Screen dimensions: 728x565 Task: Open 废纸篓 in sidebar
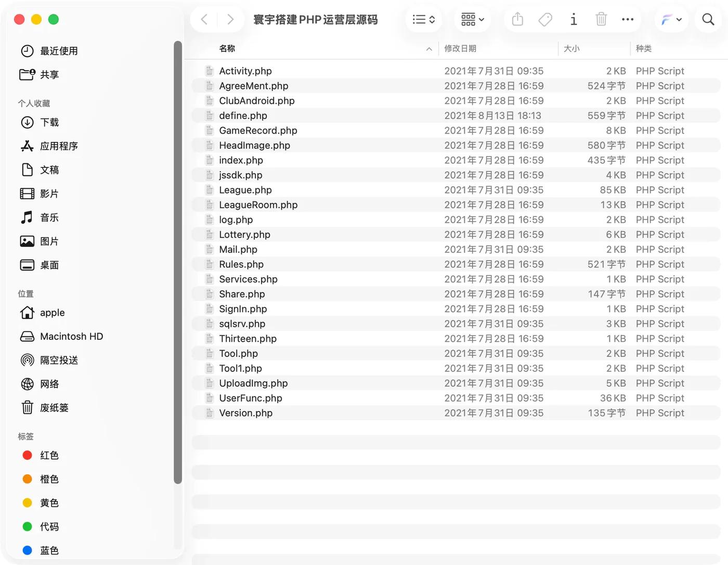pyautogui.click(x=45, y=408)
